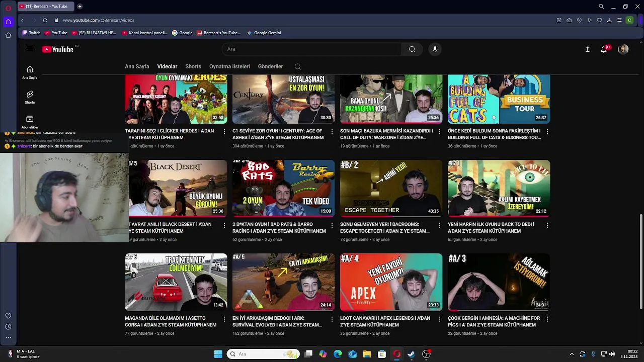Open the Twitch bookmark
The image size is (644, 362).
coord(31,33)
